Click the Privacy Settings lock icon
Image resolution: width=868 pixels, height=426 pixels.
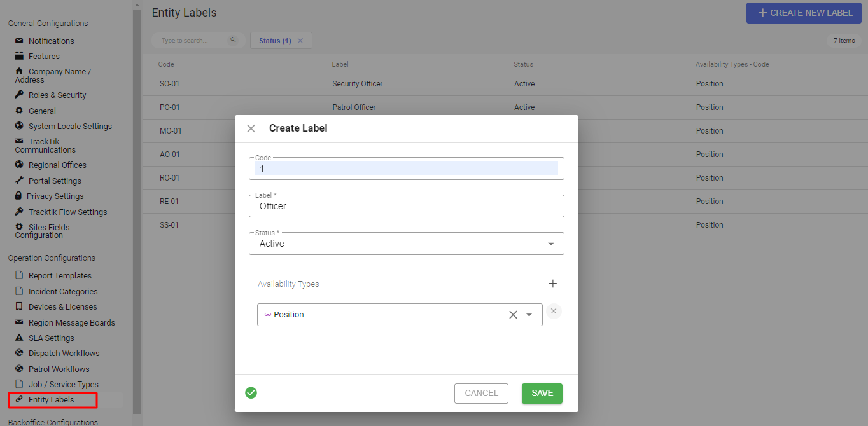click(19, 196)
